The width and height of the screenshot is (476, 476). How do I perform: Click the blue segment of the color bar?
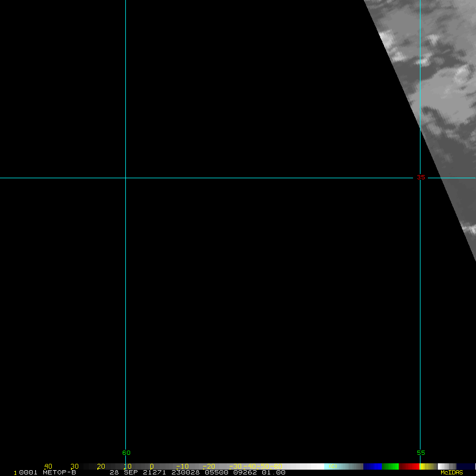372,466
